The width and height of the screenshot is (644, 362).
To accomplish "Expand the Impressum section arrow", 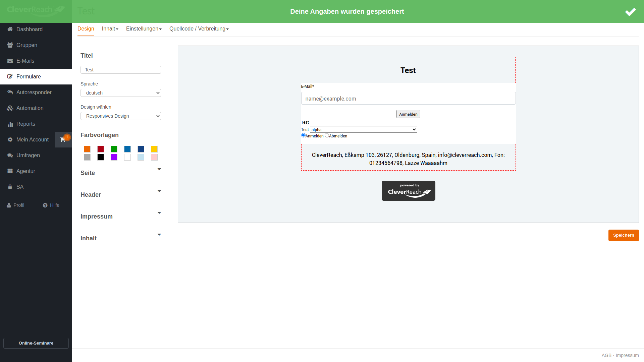I will click(159, 213).
